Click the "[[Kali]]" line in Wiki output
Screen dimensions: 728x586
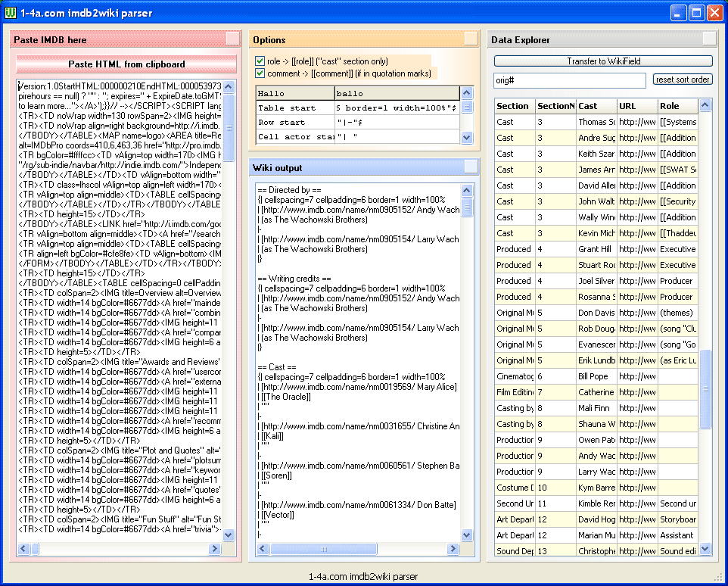point(272,436)
